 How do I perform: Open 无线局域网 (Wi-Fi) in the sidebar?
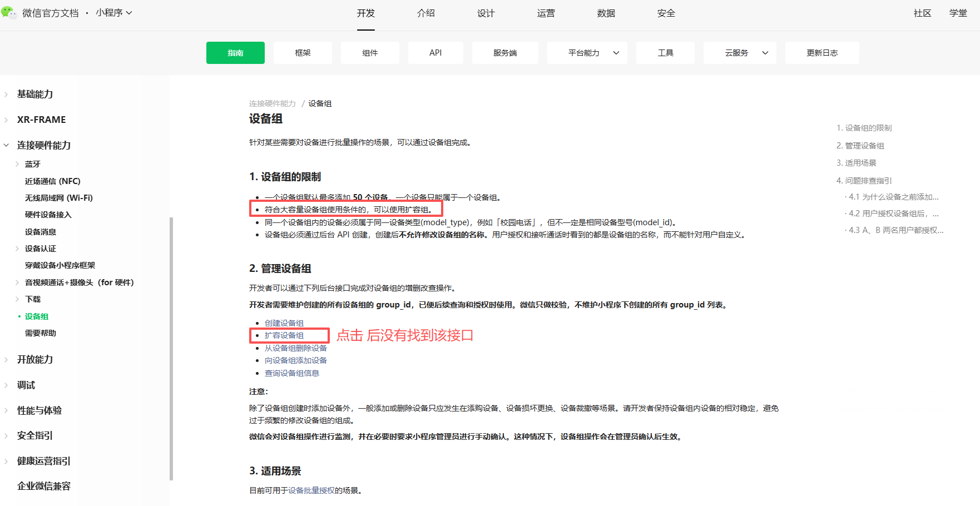[59, 198]
